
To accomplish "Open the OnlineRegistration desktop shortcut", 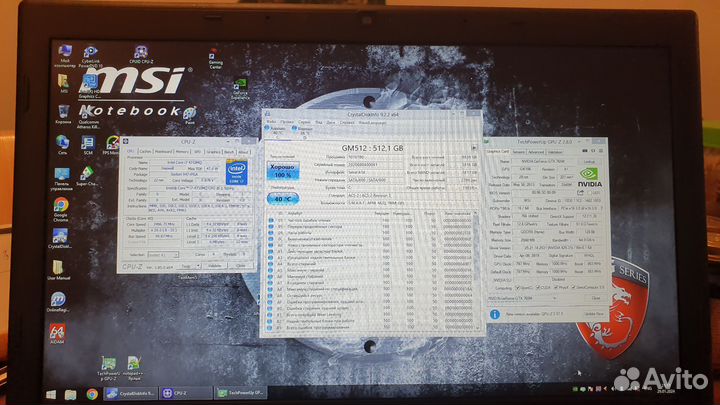I will point(58,303).
